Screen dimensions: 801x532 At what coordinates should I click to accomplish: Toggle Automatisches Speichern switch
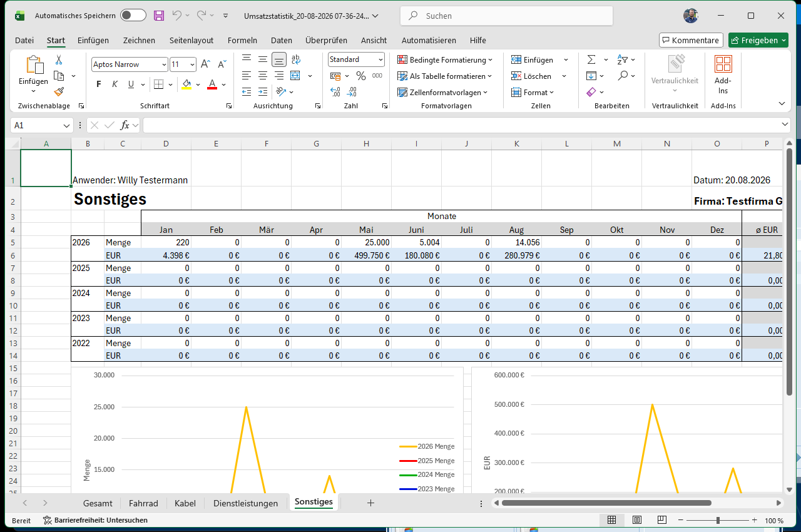pyautogui.click(x=133, y=16)
